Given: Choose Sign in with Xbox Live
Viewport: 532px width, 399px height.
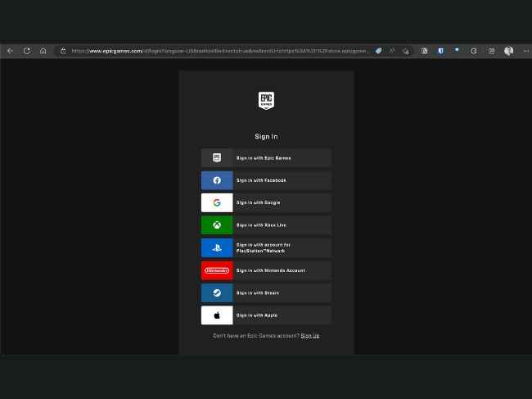Looking at the screenshot, I should coord(266,225).
